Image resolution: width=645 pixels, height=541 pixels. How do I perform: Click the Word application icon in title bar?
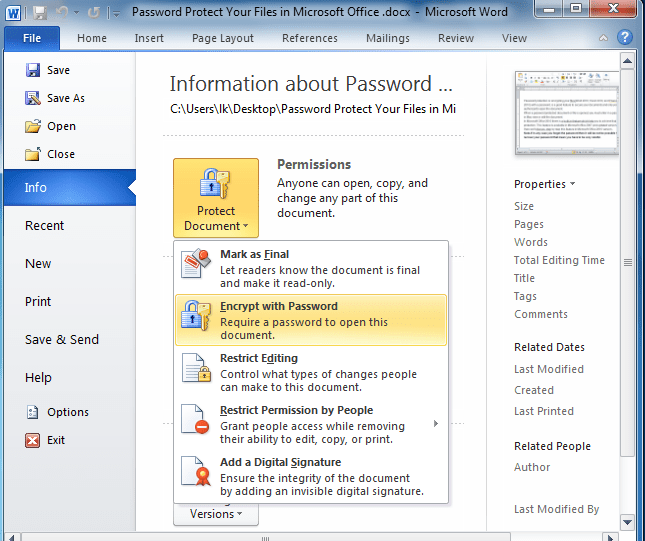tap(13, 13)
